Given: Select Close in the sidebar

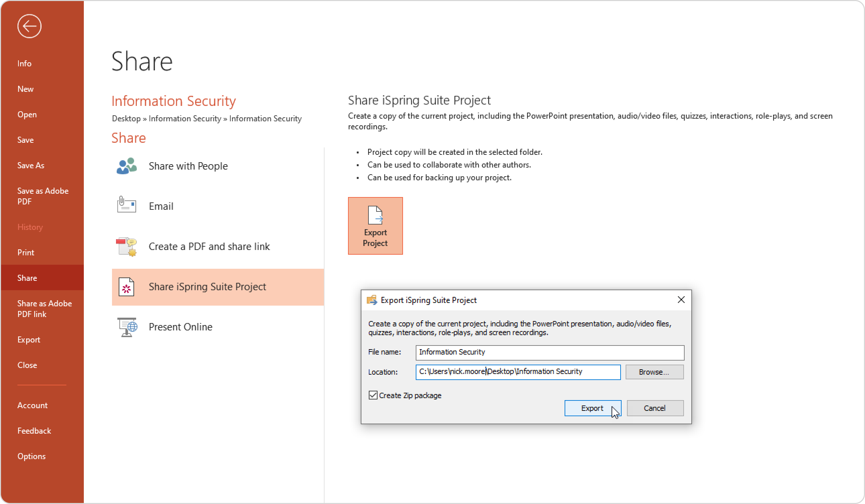Looking at the screenshot, I should [x=42, y=365].
